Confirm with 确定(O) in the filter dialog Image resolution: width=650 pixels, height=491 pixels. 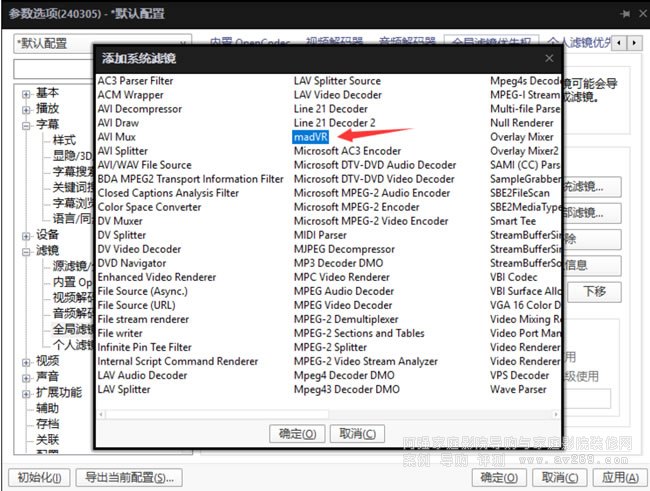[297, 434]
